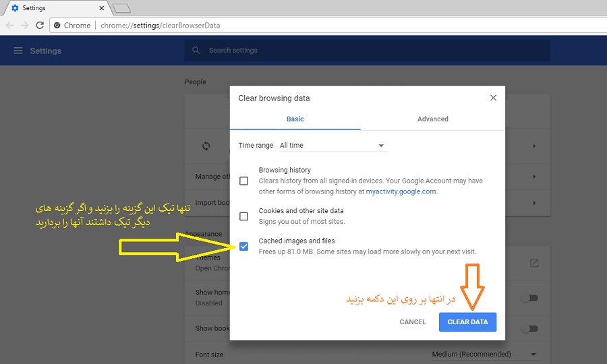This screenshot has height=364, width=607.
Task: Click the Chrome site info icon in address bar
Action: point(57,25)
